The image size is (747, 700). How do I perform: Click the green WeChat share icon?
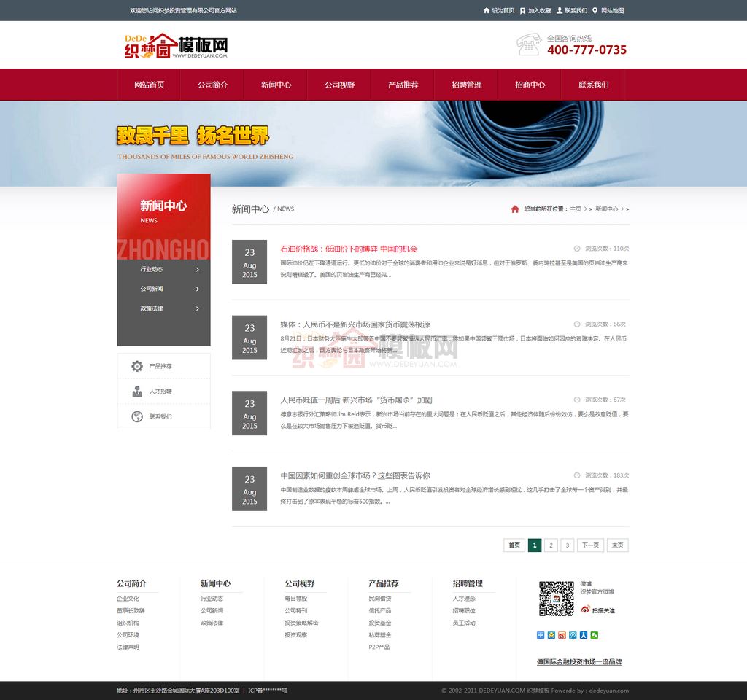tap(595, 635)
